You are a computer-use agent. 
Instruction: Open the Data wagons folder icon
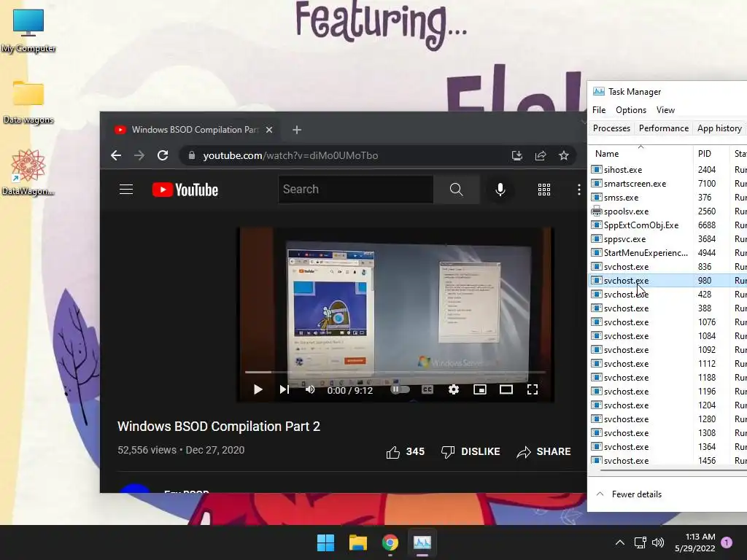tap(28, 102)
